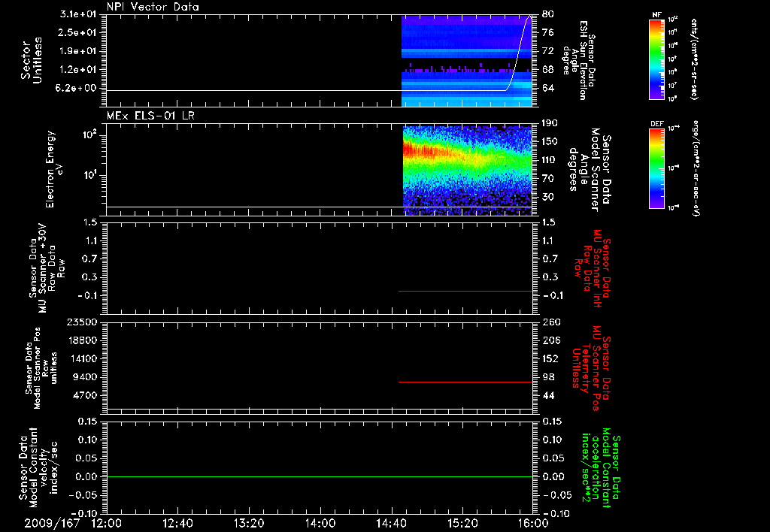Screen dimensions: 770x532
Task: Click the 206 telemetry axis tick
Action: click(x=550, y=340)
